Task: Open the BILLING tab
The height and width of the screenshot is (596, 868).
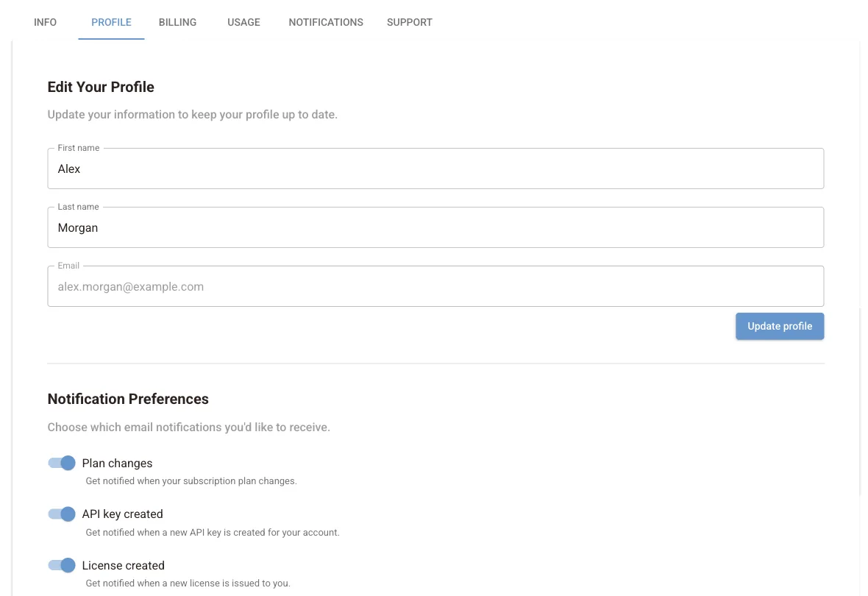Action: [x=178, y=22]
